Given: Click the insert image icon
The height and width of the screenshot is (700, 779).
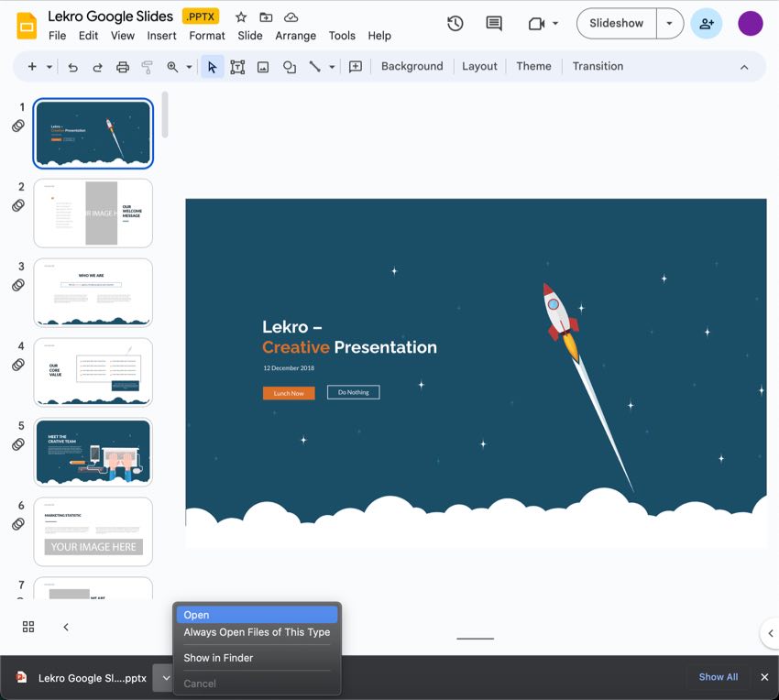Looking at the screenshot, I should [x=263, y=67].
